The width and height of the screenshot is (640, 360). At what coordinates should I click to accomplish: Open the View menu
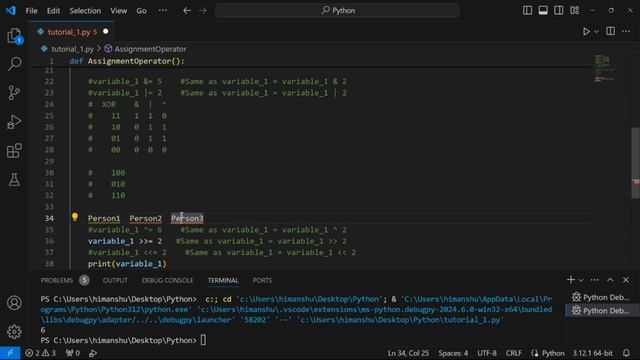coord(118,11)
